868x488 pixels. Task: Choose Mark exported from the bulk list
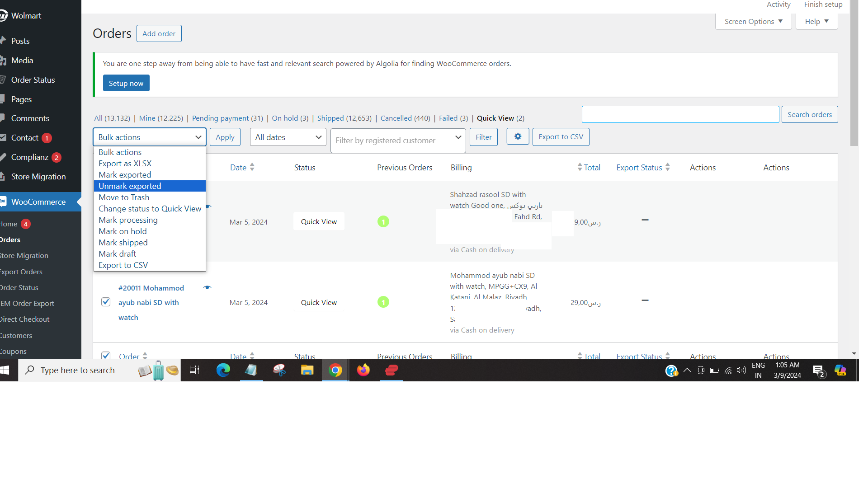(150, 175)
